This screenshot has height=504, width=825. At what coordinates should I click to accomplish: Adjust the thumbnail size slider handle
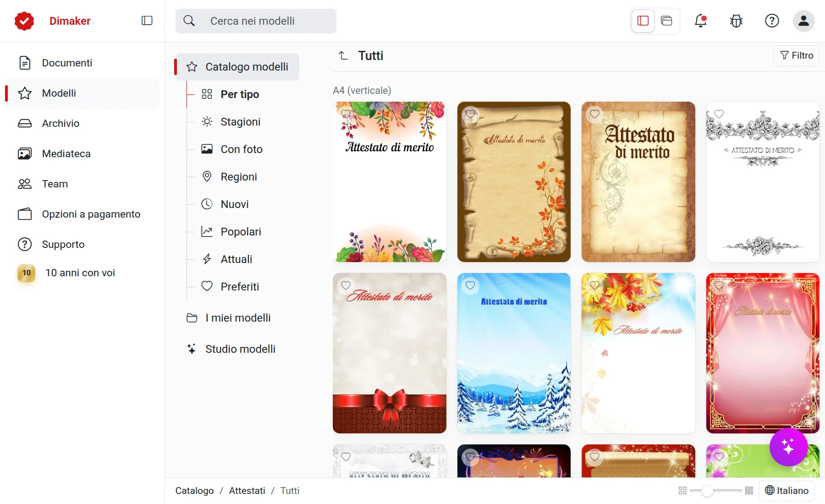click(707, 491)
